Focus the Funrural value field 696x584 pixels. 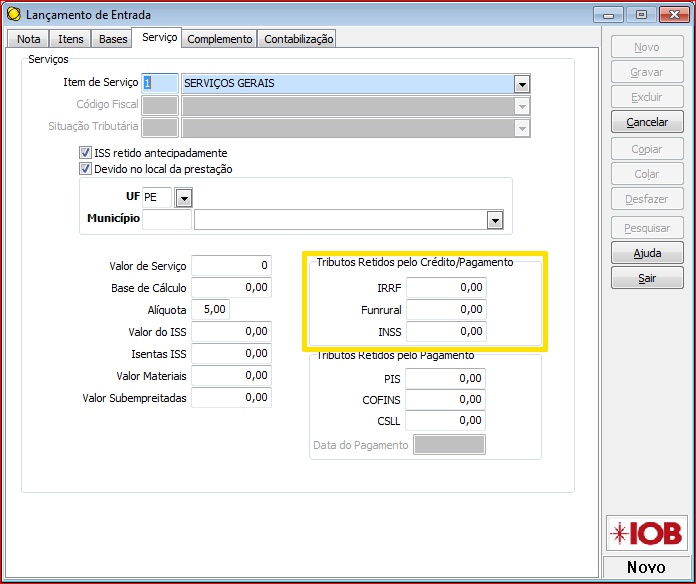446,309
